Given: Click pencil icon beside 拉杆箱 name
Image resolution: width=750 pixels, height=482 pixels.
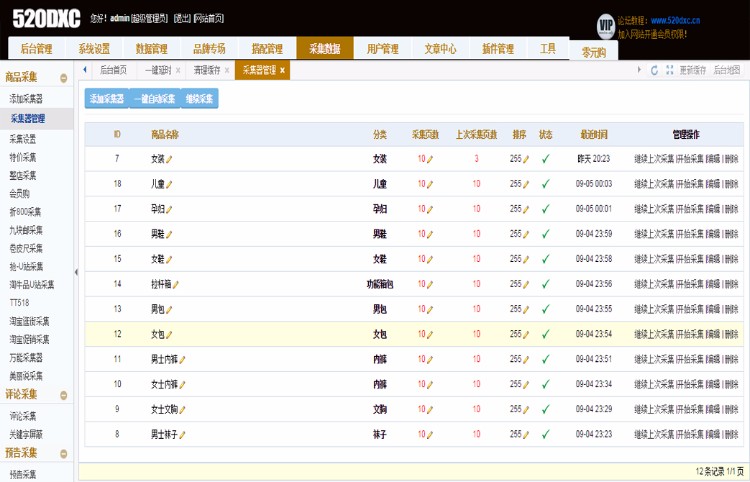Looking at the screenshot, I should coord(176,285).
